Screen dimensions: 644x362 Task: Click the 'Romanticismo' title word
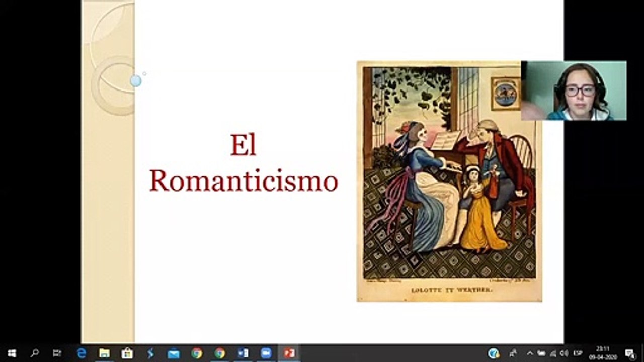point(244,181)
